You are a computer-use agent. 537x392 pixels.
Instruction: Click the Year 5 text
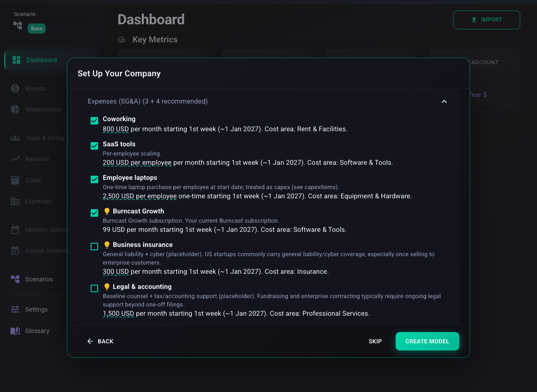coord(477,95)
